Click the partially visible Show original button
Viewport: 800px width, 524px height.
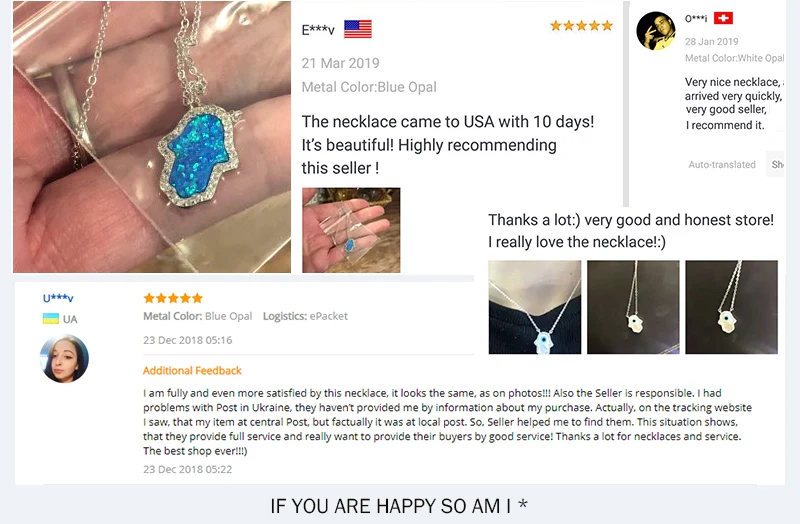pos(776,164)
